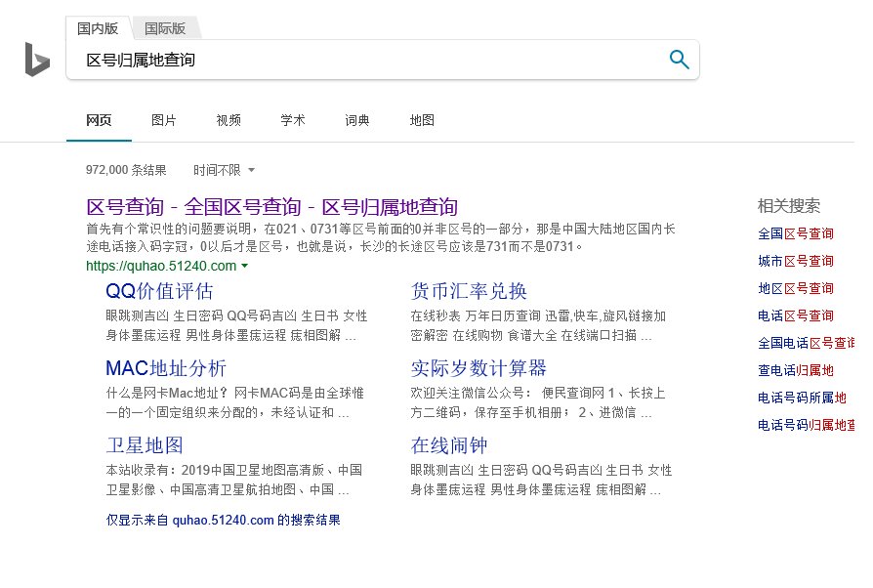The width and height of the screenshot is (873, 588).
Task: Open the 地图 search tab
Action: [x=421, y=120]
